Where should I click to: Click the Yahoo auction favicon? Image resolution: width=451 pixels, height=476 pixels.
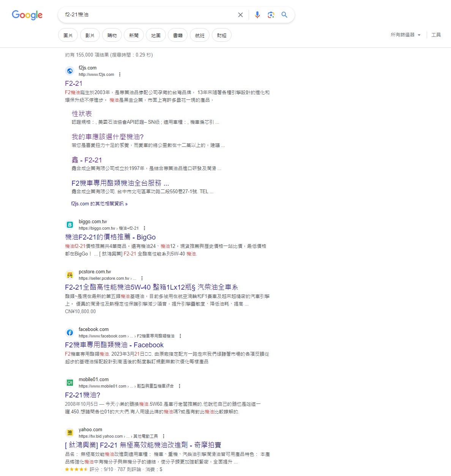[x=70, y=433]
